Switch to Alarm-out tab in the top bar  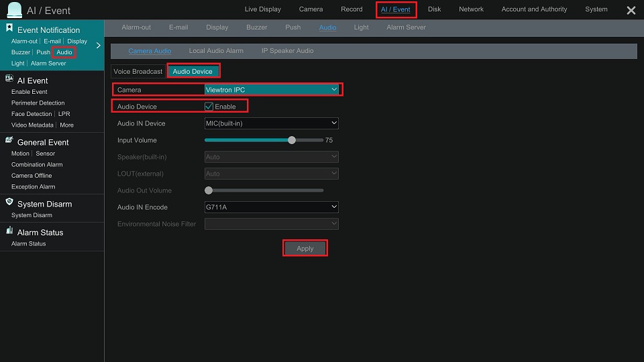[x=136, y=27]
